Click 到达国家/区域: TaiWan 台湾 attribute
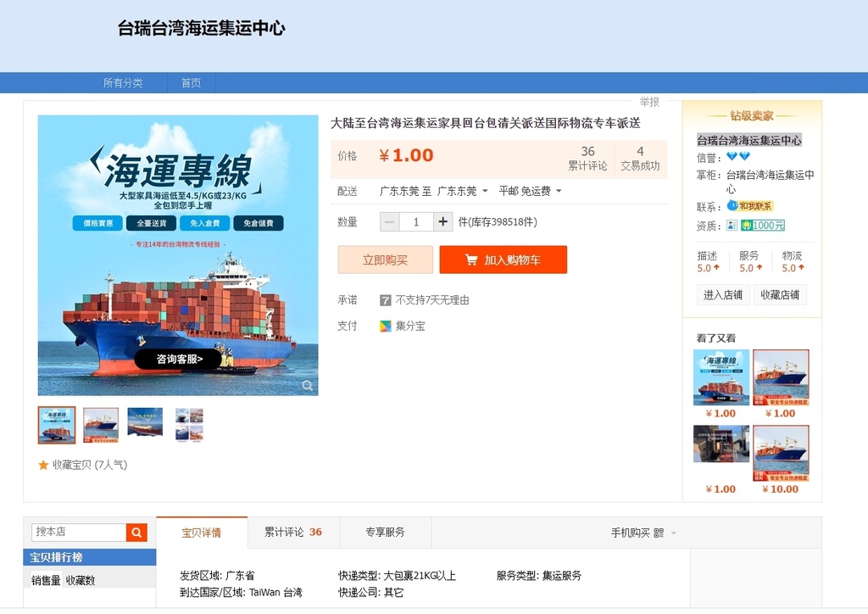The image size is (868, 614). point(241,593)
